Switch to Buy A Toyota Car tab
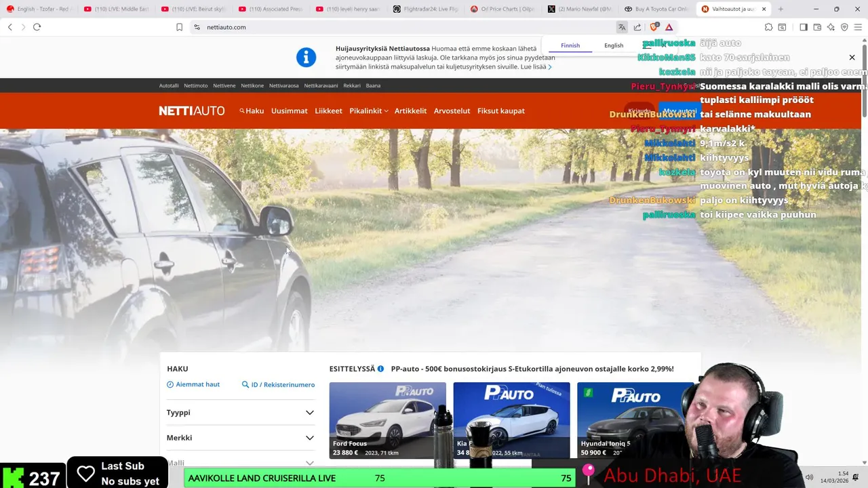 (657, 9)
